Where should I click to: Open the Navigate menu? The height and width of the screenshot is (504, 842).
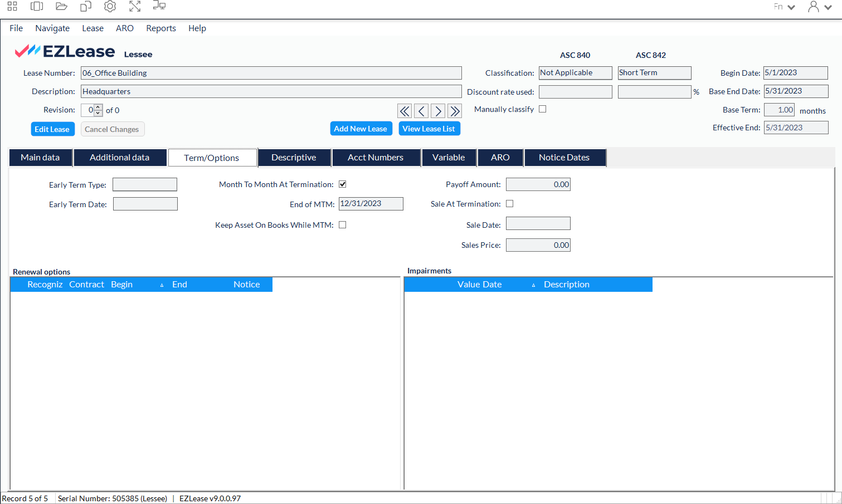(52, 28)
